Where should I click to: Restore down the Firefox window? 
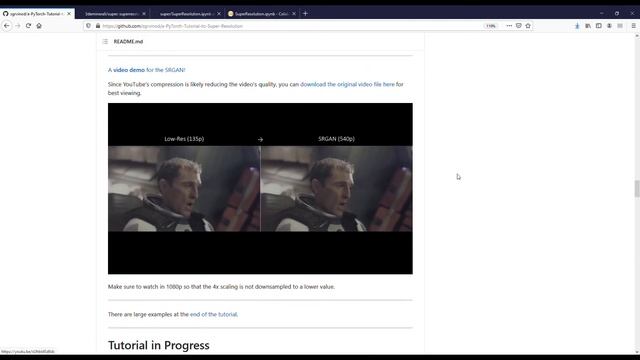point(617,13)
